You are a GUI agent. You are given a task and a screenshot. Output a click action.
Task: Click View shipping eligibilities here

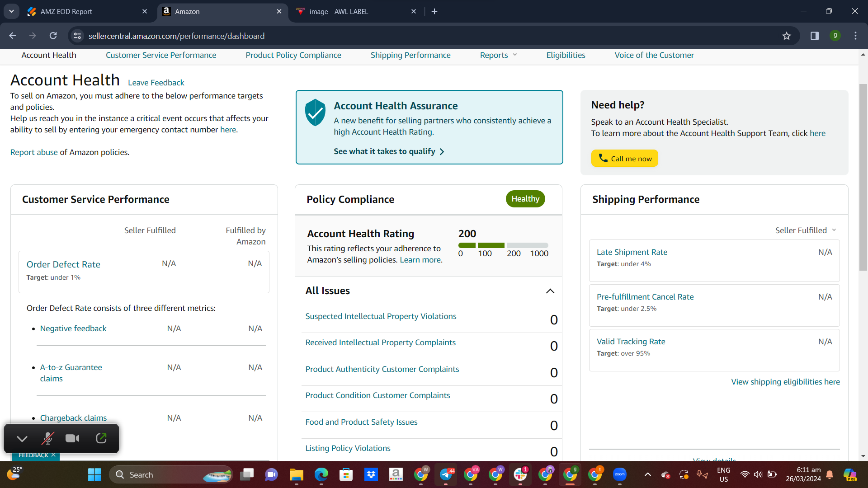click(x=785, y=382)
